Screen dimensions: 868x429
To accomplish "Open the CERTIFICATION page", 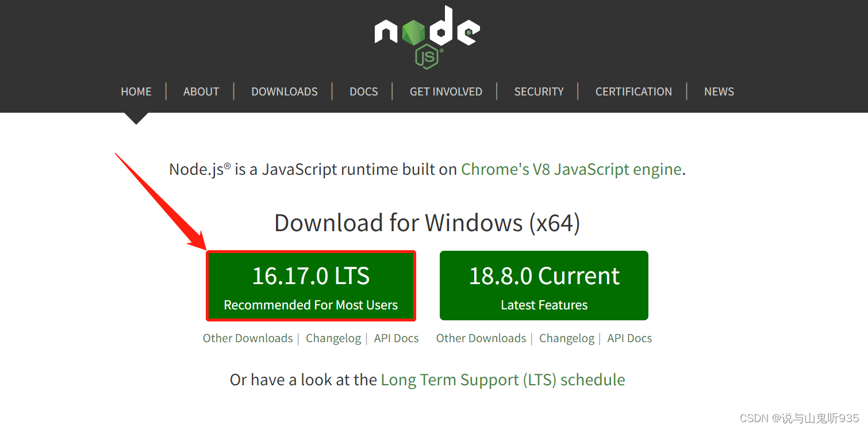I will tap(633, 91).
